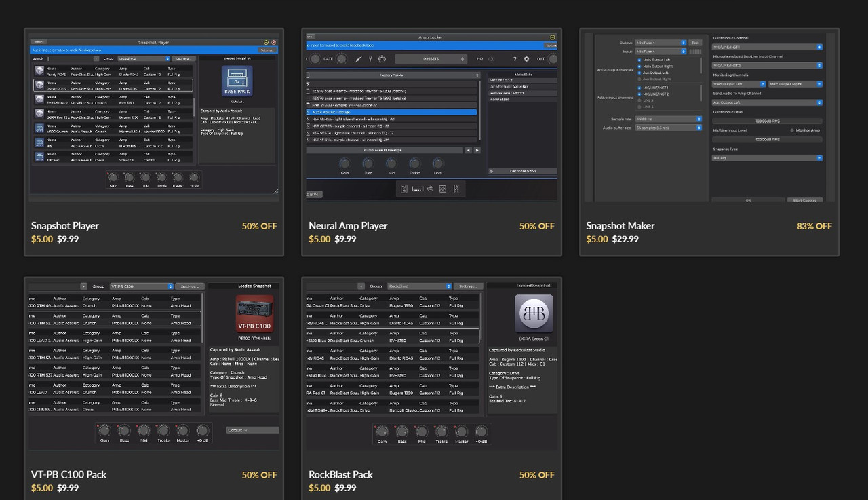This screenshot has height=500, width=868.
Task: Open the Neural Amp Player product title
Action: (x=348, y=226)
